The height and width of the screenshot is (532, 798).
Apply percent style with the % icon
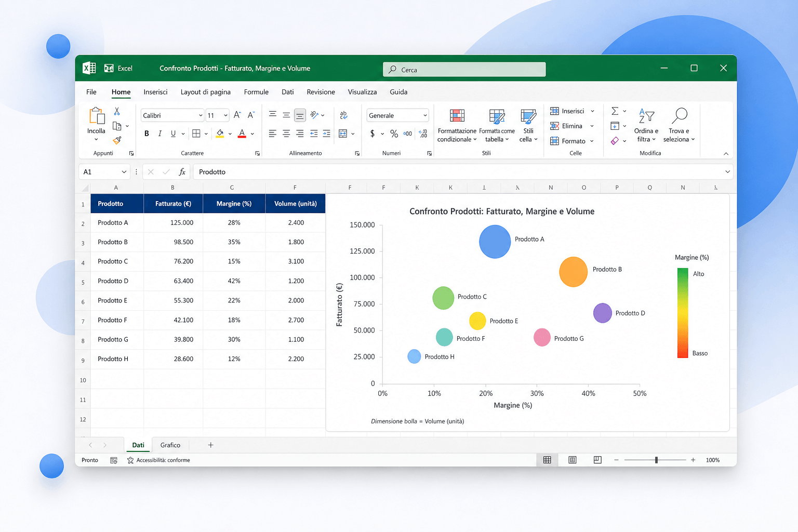coord(394,134)
